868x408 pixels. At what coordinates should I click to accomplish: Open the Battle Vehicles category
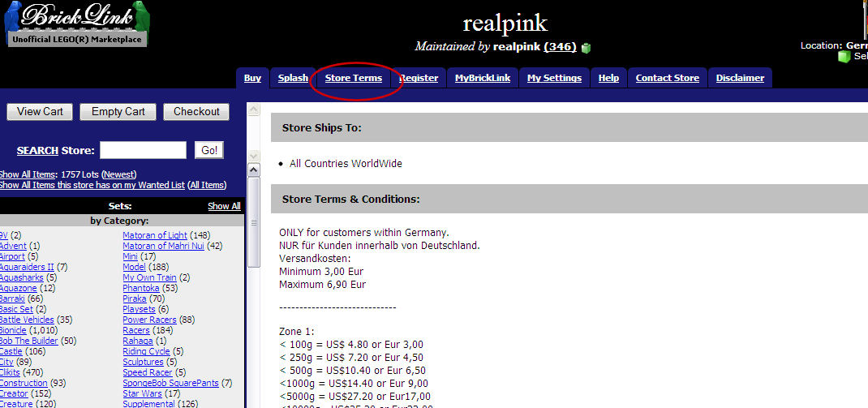click(27, 320)
